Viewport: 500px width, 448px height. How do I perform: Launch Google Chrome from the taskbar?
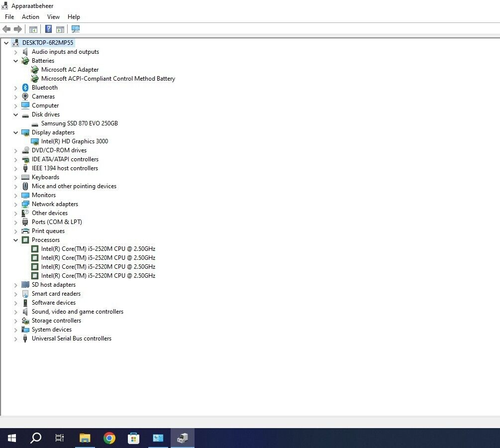[109, 438]
